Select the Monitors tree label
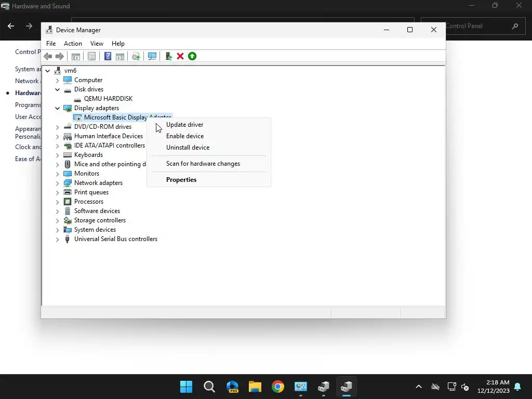Viewport: 532px width, 399px height. (87, 174)
